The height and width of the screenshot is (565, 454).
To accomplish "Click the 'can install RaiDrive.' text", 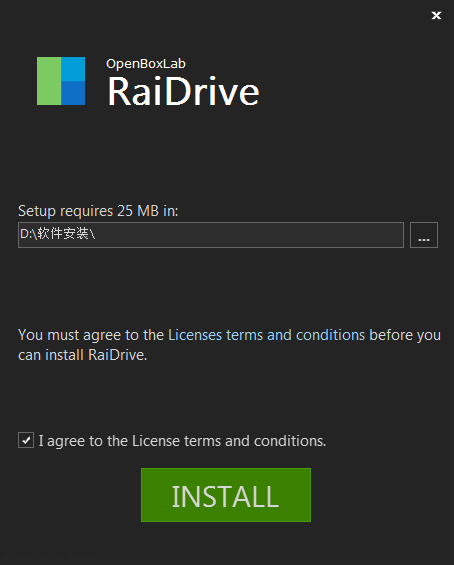I will 83,355.
